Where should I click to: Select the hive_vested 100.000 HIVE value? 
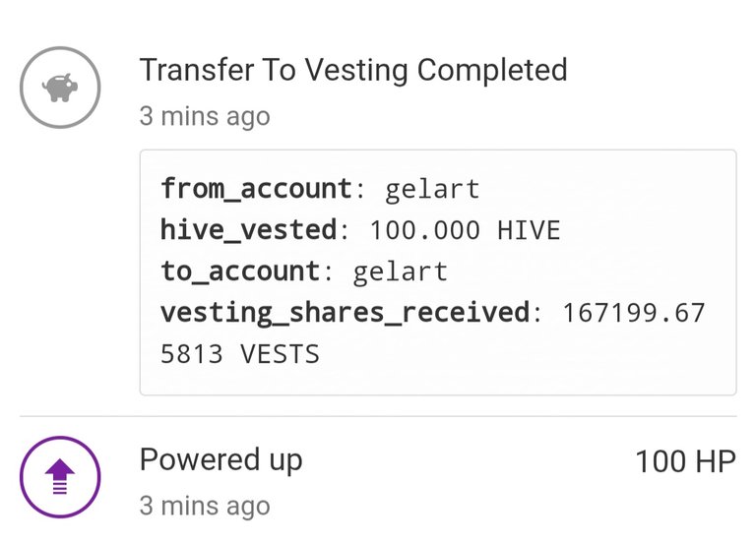click(465, 230)
